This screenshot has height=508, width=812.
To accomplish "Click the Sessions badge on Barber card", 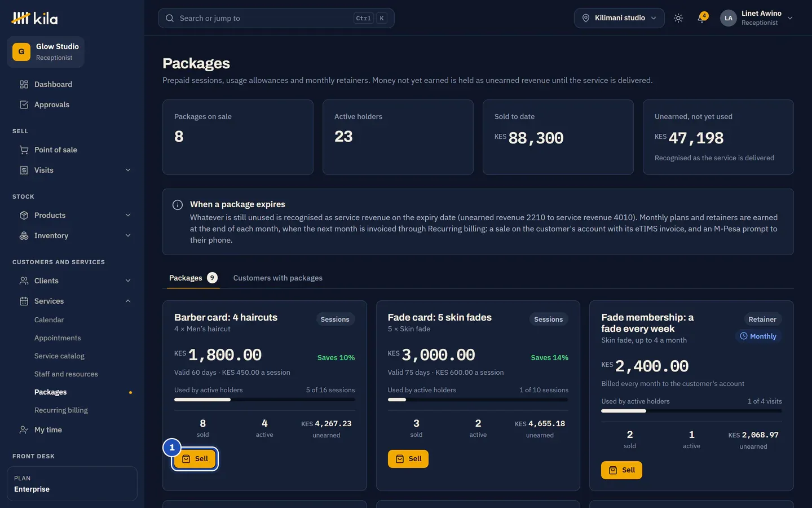I will click(x=335, y=319).
